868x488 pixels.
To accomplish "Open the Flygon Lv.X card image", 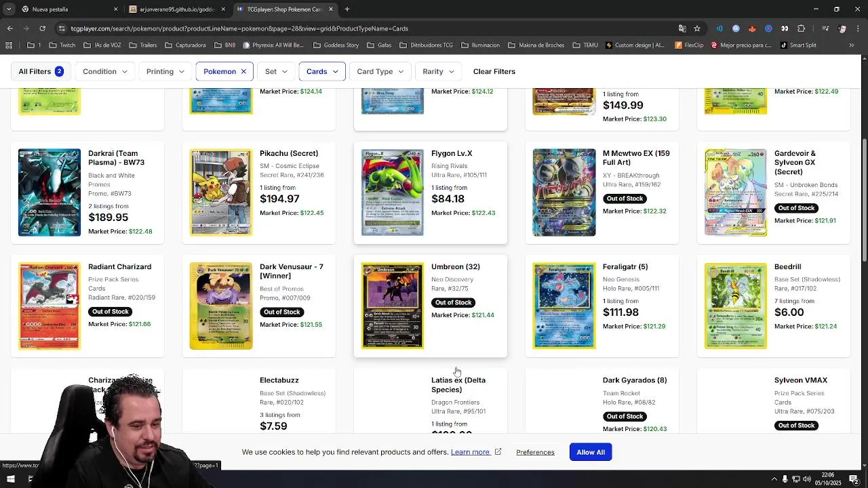I will (393, 192).
